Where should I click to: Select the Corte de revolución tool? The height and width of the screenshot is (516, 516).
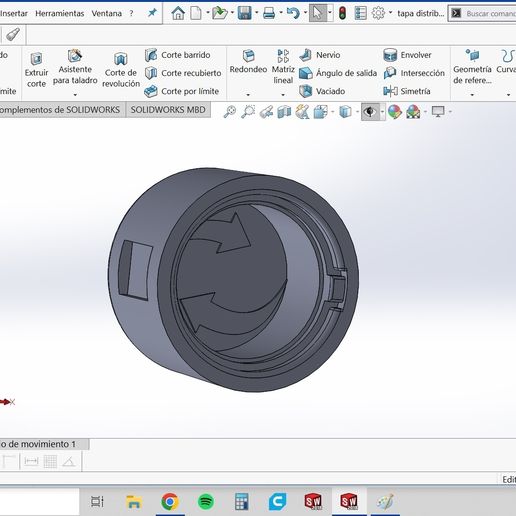point(121,70)
